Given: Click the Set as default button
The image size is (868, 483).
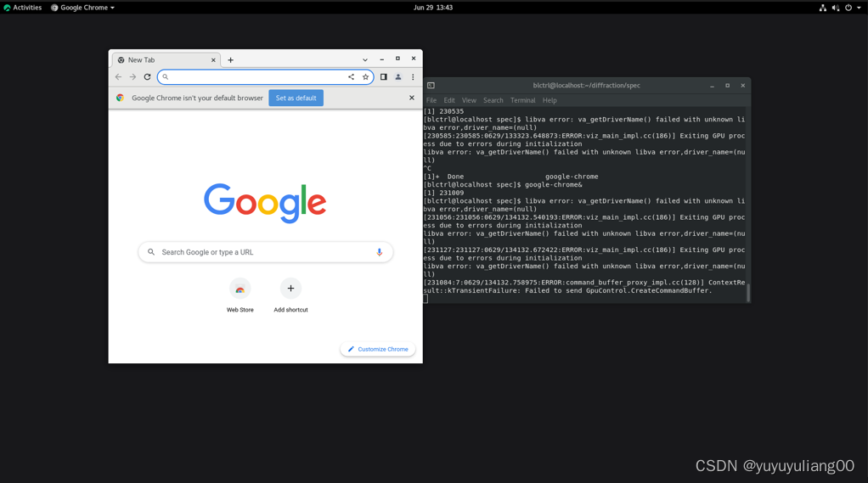Looking at the screenshot, I should pos(296,98).
